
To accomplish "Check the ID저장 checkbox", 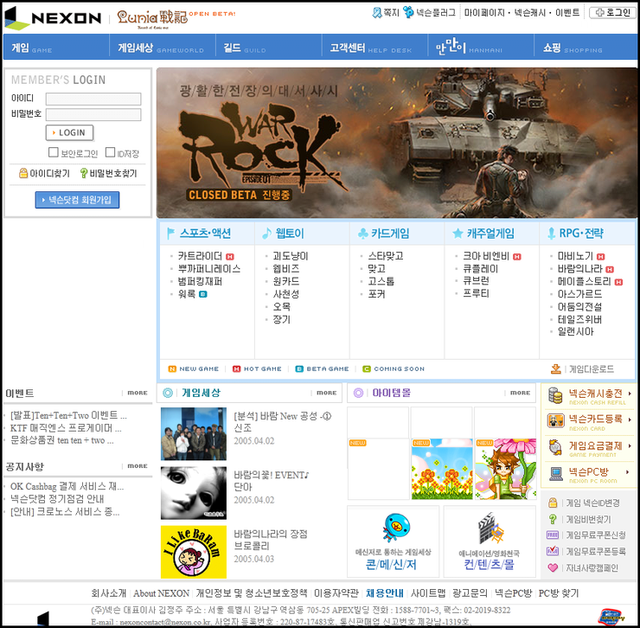I will coord(109,153).
